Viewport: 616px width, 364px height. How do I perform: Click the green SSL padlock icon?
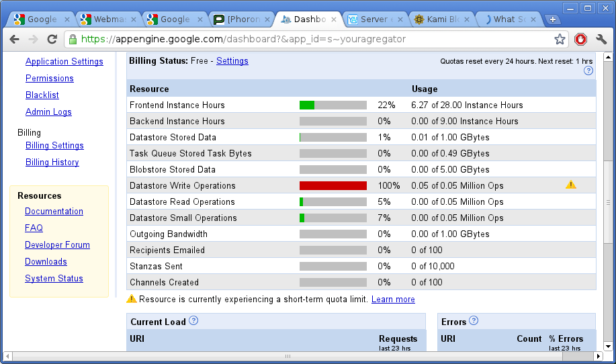[x=73, y=39]
